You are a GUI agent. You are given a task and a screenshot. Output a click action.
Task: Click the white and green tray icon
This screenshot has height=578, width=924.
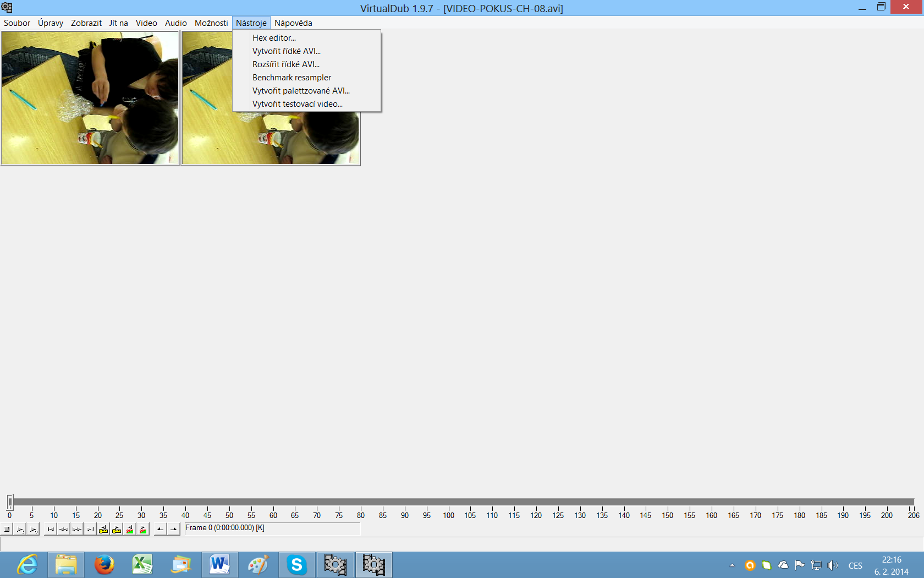coord(766,565)
